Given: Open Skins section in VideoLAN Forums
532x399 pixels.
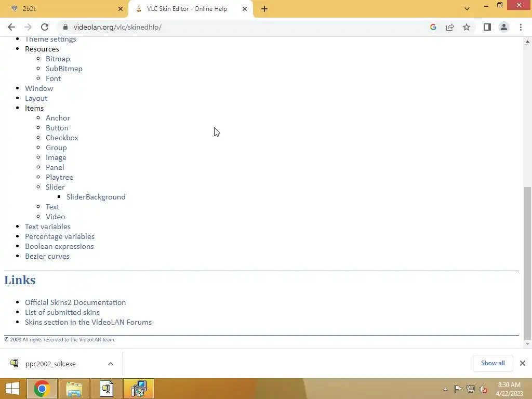Looking at the screenshot, I should click(x=88, y=322).
